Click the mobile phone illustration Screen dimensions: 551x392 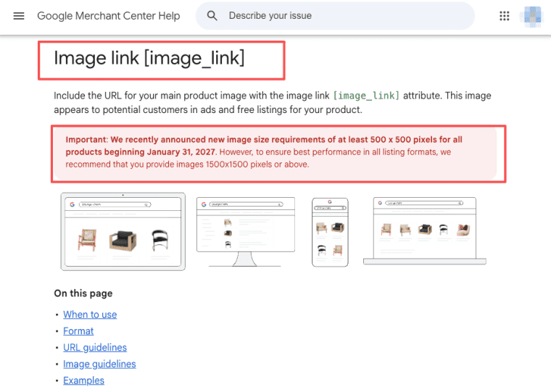click(330, 232)
